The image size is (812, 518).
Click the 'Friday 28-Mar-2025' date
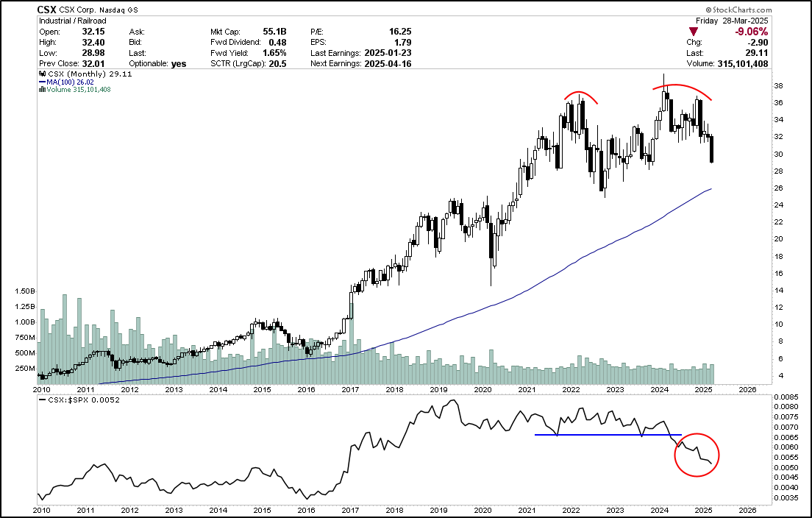click(732, 21)
